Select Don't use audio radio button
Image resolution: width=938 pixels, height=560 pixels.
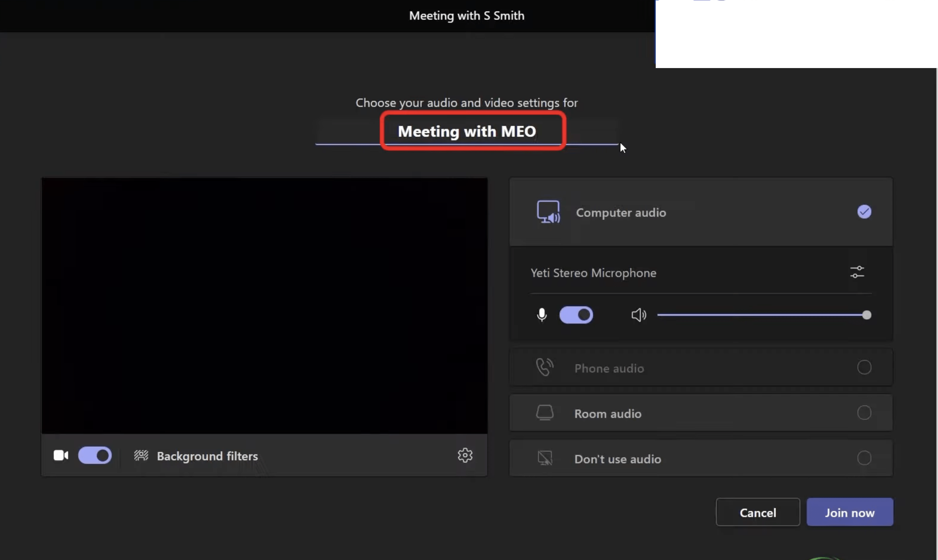864,458
